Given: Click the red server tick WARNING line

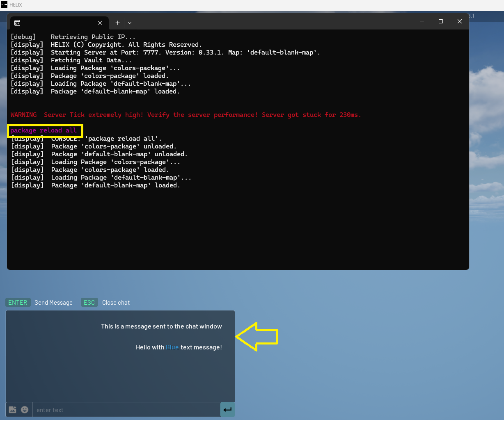Looking at the screenshot, I should [x=186, y=115].
